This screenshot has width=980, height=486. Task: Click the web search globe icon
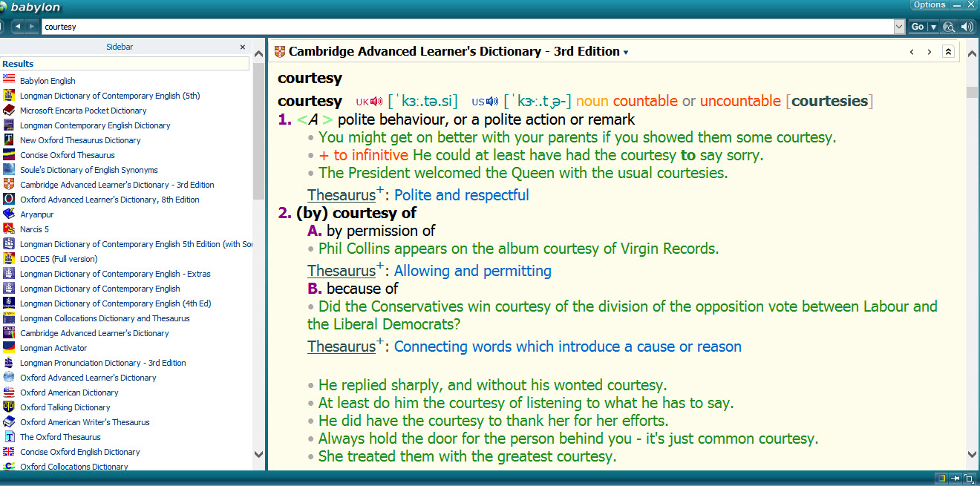[x=948, y=27]
